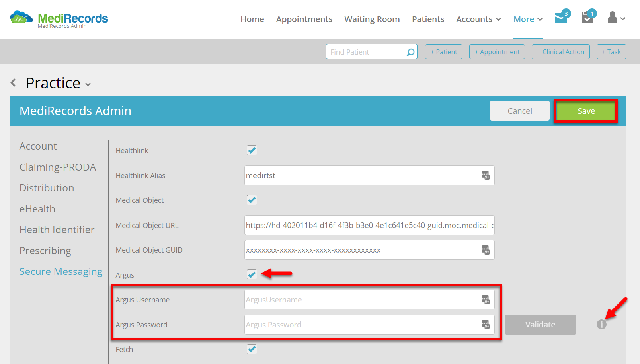The image size is (640, 364).
Task: Open the mail inbox icon
Action: pos(562,18)
